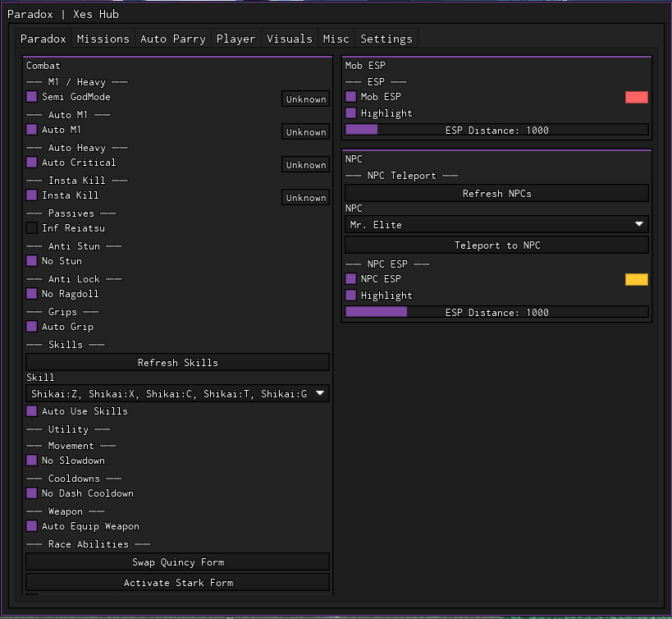Toggle the Mob ESP checkbox

[x=351, y=96]
